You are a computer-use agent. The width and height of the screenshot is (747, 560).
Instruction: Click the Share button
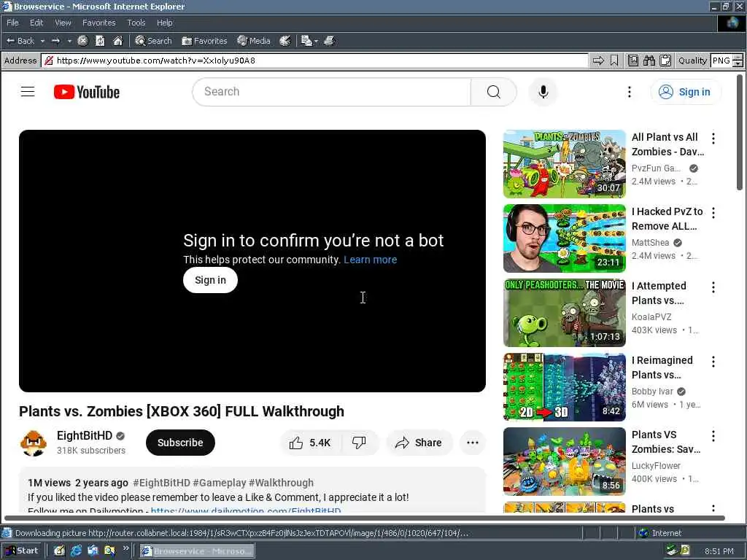point(419,443)
